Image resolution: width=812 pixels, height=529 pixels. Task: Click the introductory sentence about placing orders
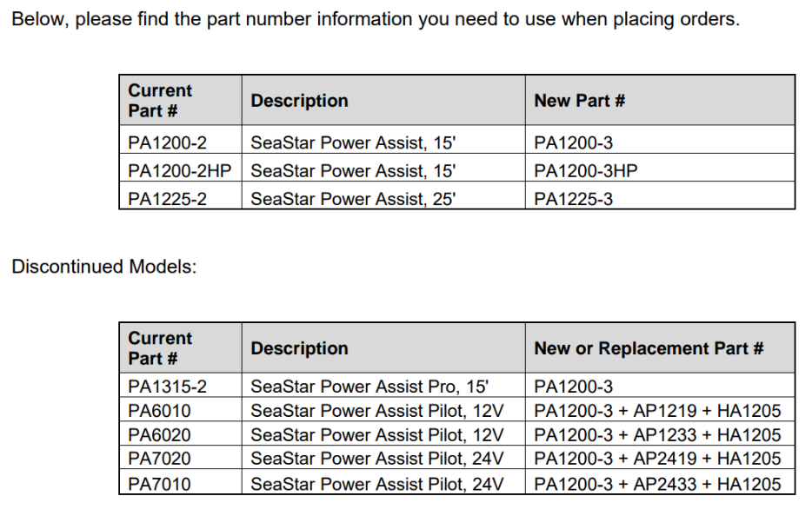pos(376,20)
